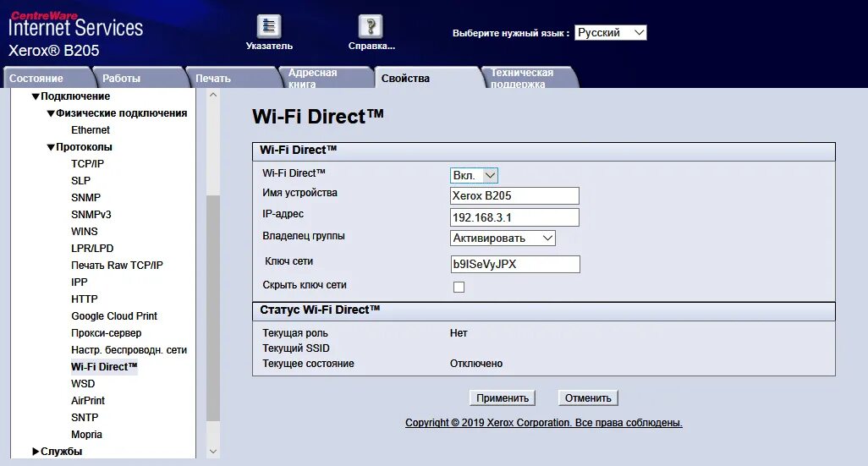Focus the Ключ сети input field

coord(515,264)
